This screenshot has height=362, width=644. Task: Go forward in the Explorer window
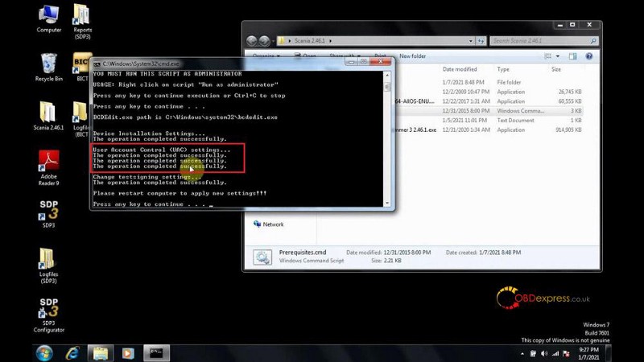coord(265,41)
